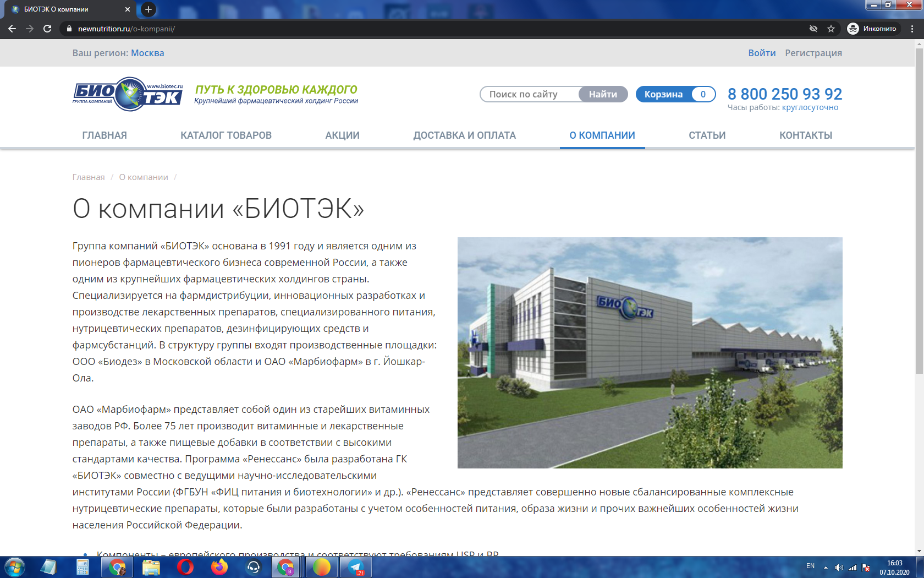Image resolution: width=924 pixels, height=578 pixels.
Task: Open КАТАЛОГ ТОВАРОВ menu item
Action: point(226,135)
